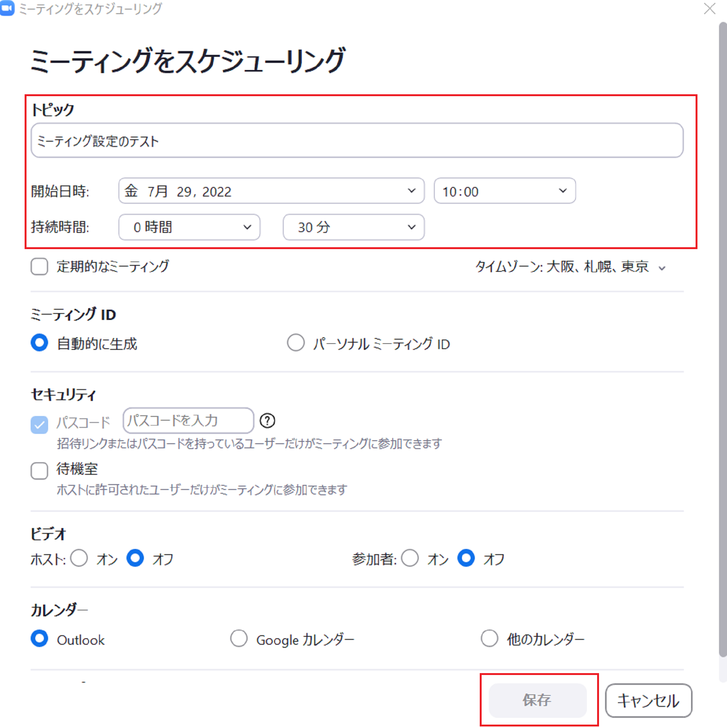Image resolution: width=727 pixels, height=728 pixels.
Task: Click the Zoom logo in the title bar
Action: 7,8
